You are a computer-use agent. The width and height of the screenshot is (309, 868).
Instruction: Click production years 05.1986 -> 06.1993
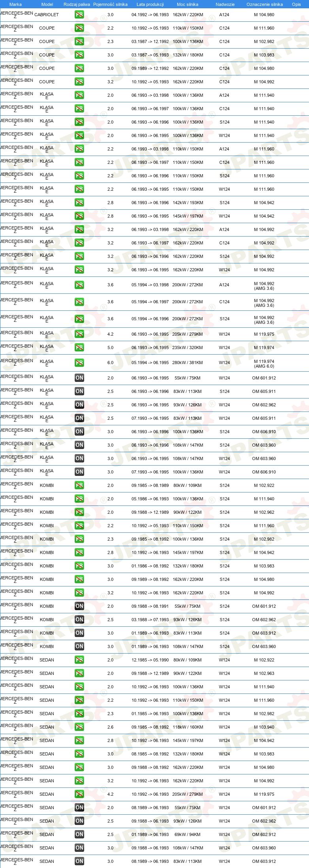(x=150, y=499)
